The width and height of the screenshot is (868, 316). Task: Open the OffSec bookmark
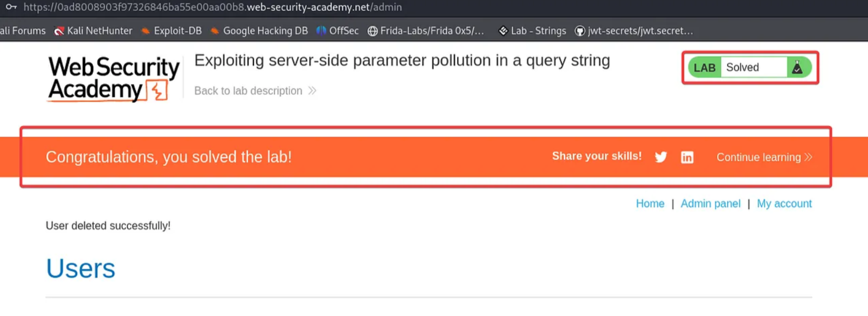tap(337, 31)
